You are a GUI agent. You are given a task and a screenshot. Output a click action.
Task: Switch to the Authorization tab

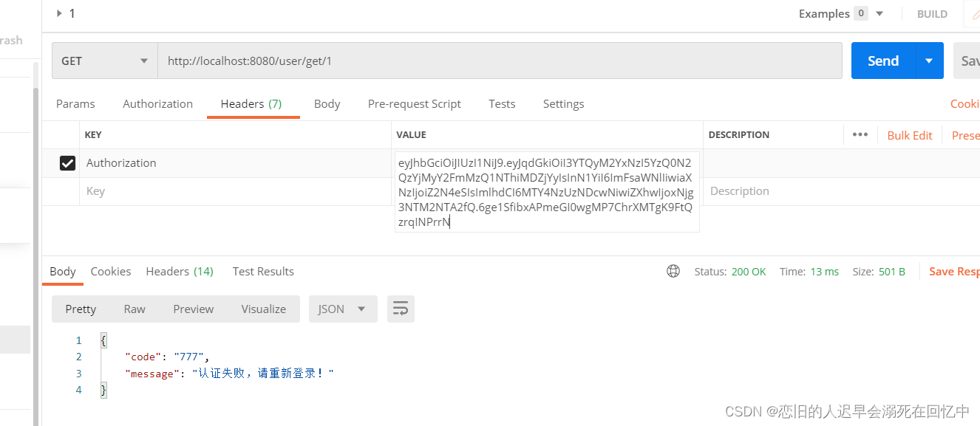pos(157,103)
